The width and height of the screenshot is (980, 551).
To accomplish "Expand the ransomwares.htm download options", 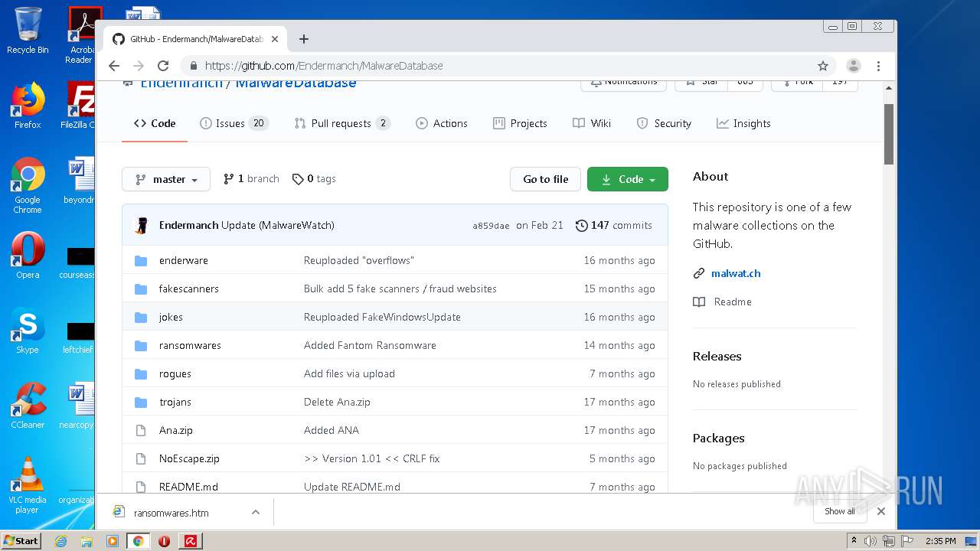I will (x=256, y=513).
